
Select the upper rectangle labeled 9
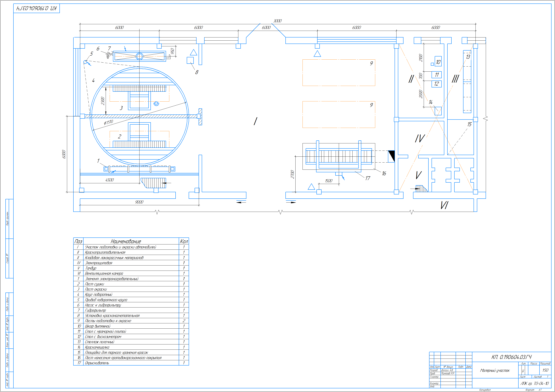(339, 73)
